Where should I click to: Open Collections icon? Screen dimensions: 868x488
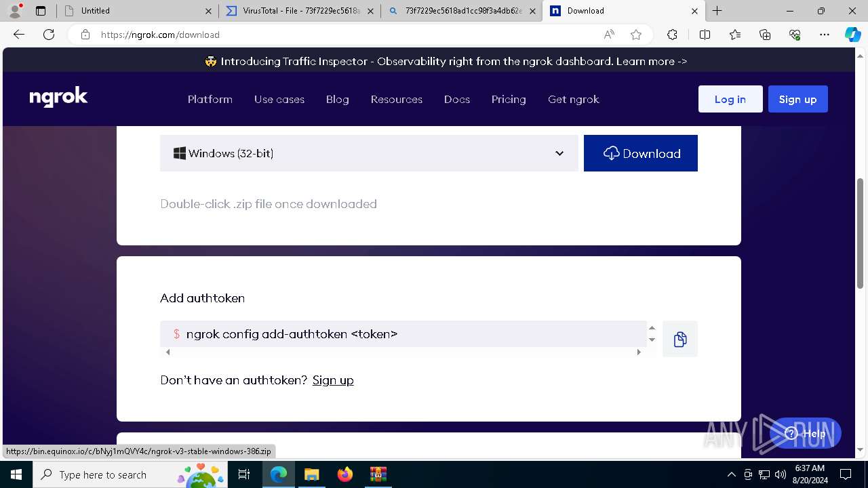click(x=765, y=35)
